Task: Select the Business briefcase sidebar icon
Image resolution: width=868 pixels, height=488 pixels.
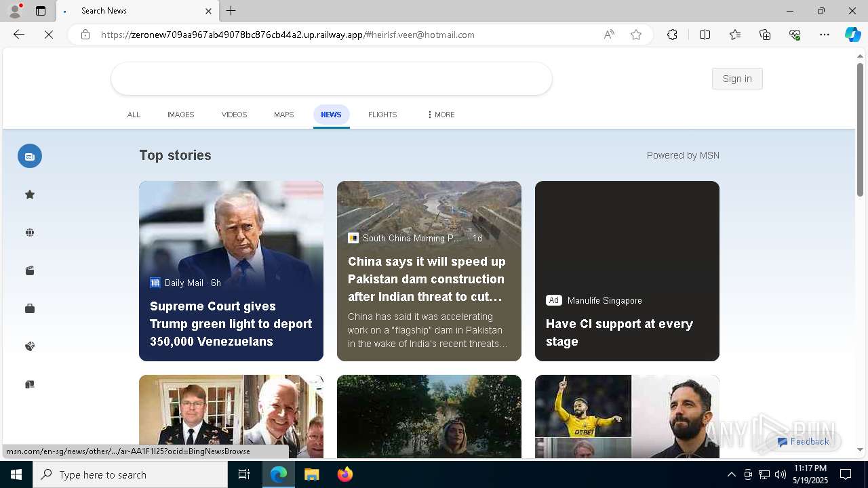Action: tap(30, 308)
